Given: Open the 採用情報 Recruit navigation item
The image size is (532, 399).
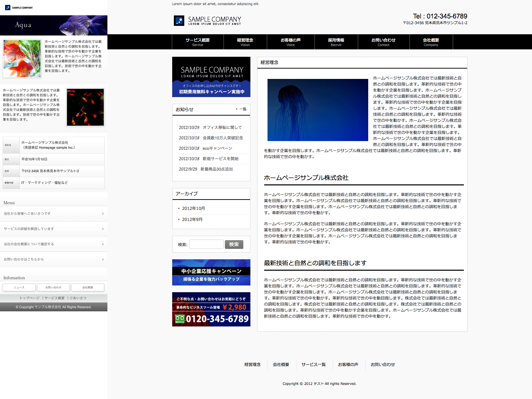Looking at the screenshot, I should click(x=336, y=42).
